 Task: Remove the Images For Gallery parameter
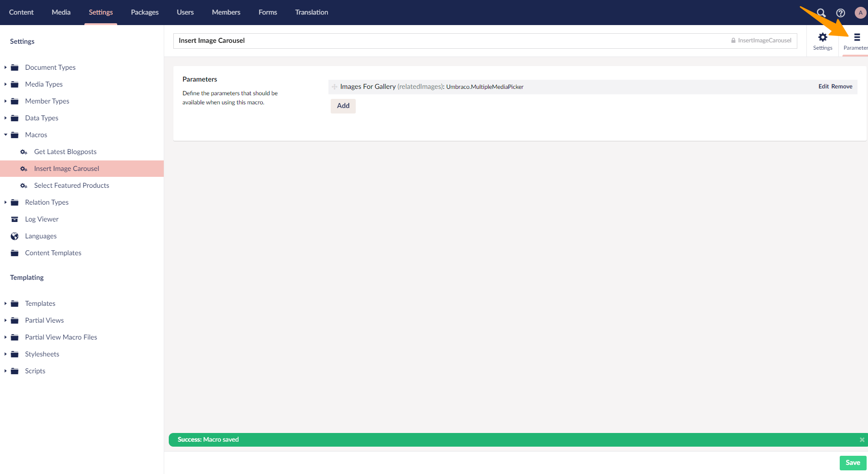[x=842, y=87]
